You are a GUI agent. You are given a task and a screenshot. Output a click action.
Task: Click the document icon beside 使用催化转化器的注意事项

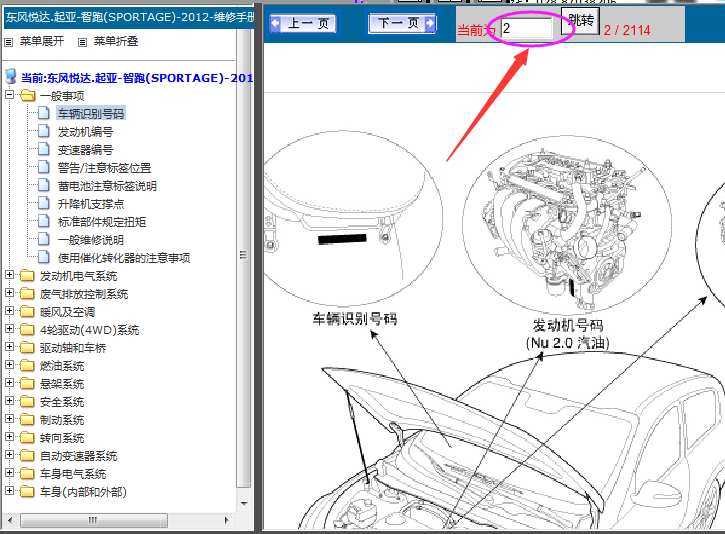[x=43, y=257]
